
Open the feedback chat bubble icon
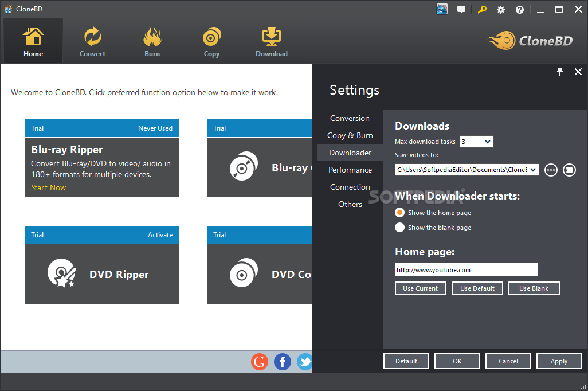pos(461,10)
